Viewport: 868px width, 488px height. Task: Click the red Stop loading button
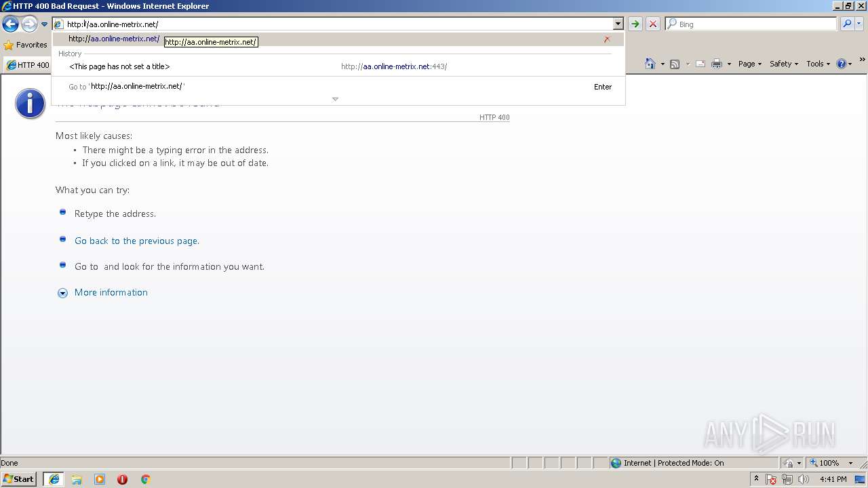[x=652, y=24]
